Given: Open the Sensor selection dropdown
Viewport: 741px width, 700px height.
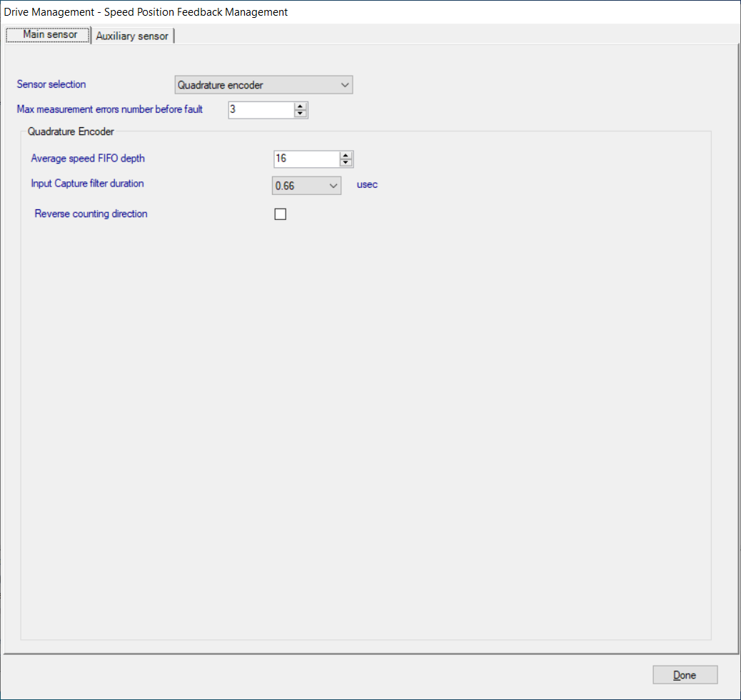Looking at the screenshot, I should click(263, 85).
